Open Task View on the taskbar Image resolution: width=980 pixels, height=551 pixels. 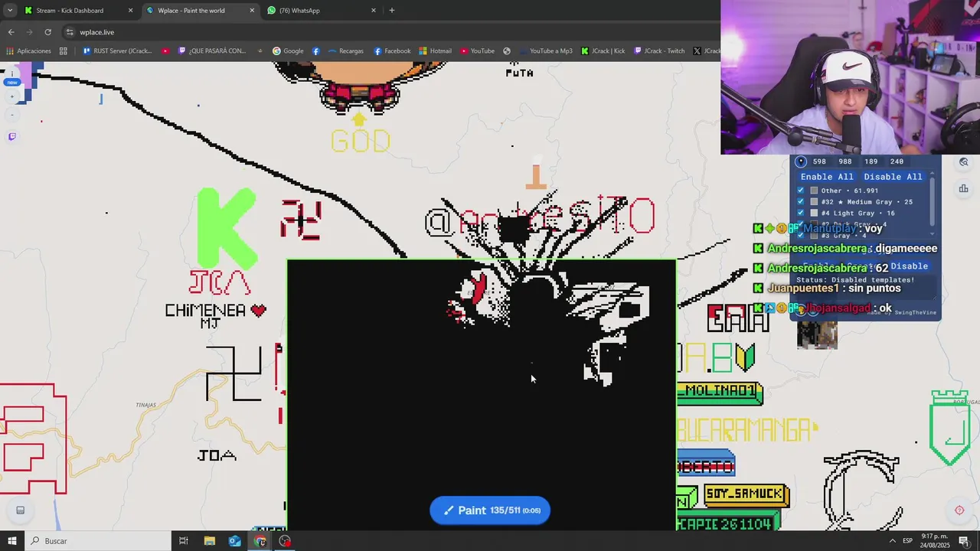[x=184, y=541]
